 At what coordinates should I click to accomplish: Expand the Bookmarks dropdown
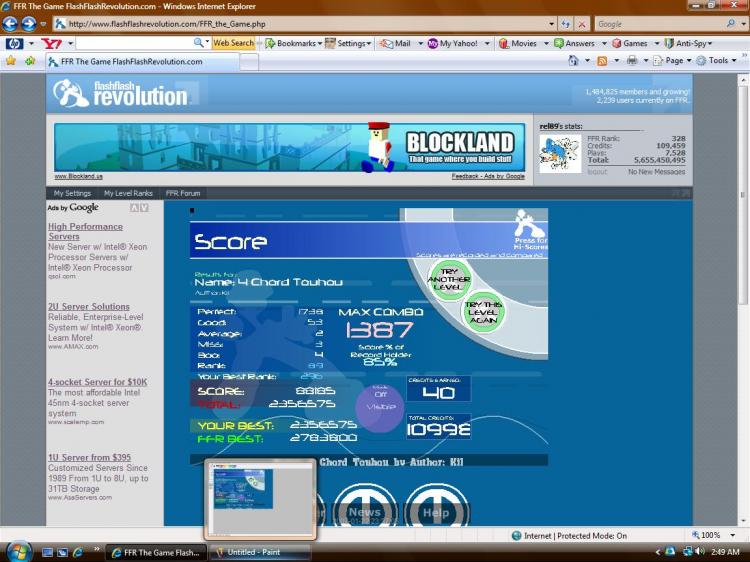coord(320,44)
